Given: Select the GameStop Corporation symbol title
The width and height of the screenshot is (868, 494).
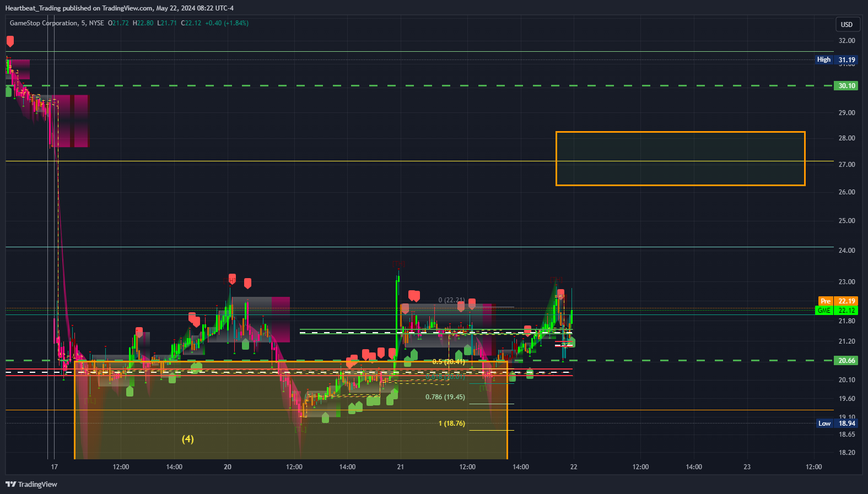Looking at the screenshot, I should 44,23.
